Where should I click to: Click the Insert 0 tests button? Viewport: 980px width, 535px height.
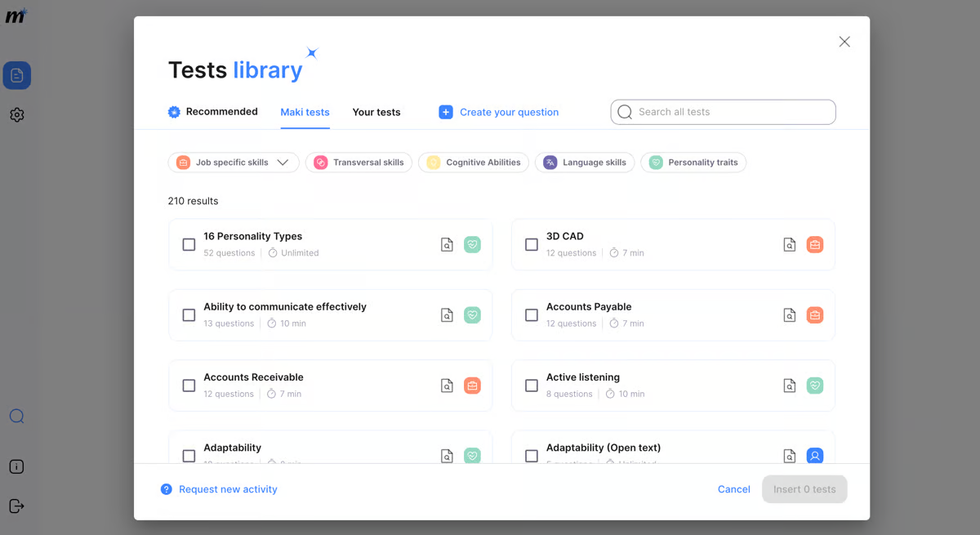point(804,489)
